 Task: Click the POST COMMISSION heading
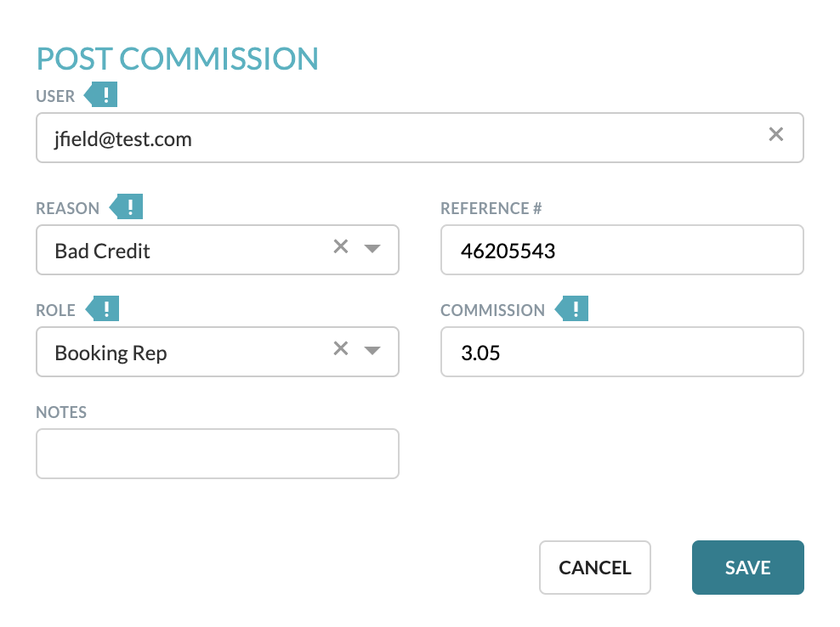coord(177,58)
